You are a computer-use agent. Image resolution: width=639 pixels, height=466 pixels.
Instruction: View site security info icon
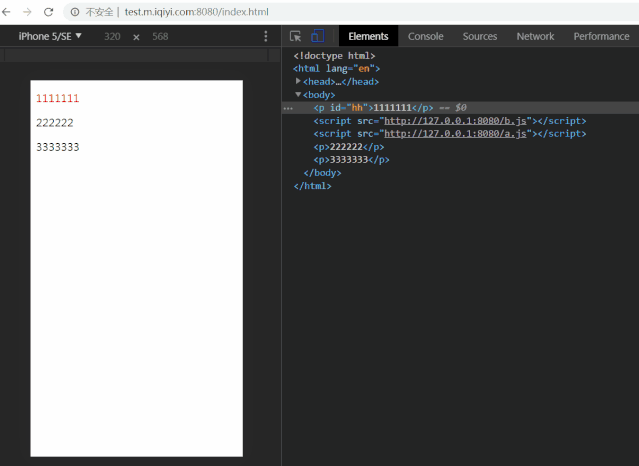[75, 12]
